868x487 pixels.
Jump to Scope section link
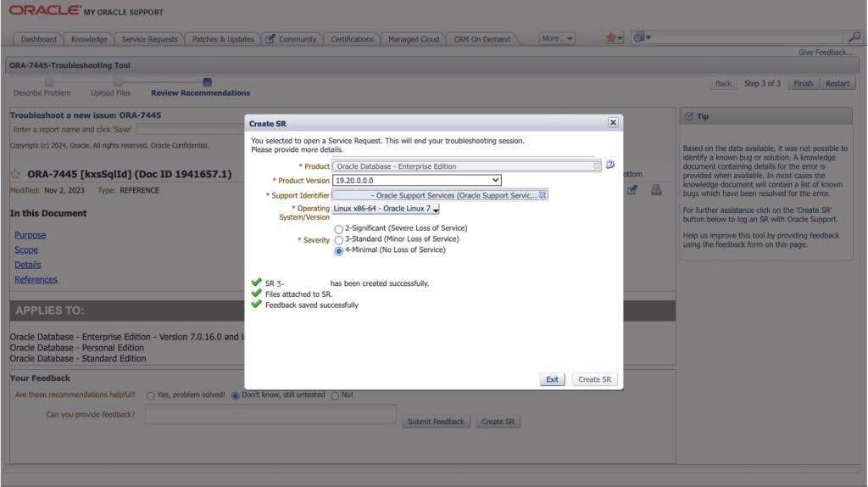(x=26, y=250)
